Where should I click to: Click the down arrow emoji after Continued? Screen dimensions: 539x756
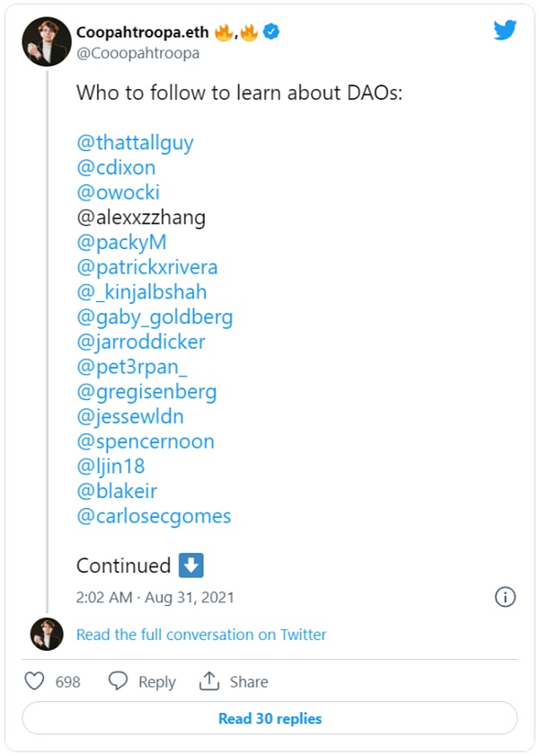pyautogui.click(x=191, y=565)
